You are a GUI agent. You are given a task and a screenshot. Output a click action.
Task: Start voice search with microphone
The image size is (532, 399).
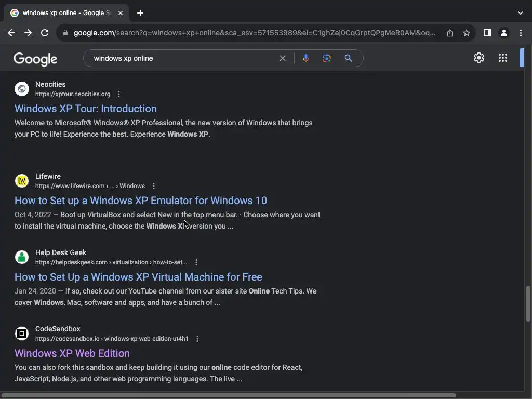pos(305,58)
